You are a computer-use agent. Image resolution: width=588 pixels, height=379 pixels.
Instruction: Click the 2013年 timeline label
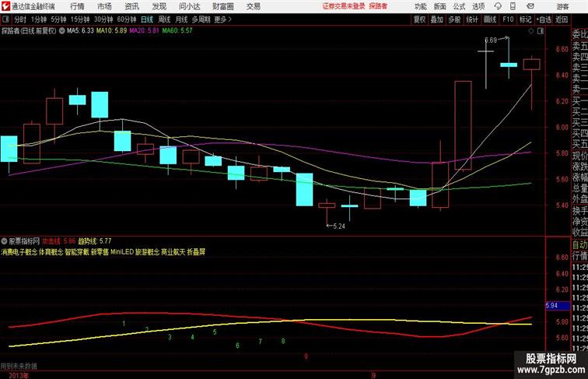(x=19, y=375)
